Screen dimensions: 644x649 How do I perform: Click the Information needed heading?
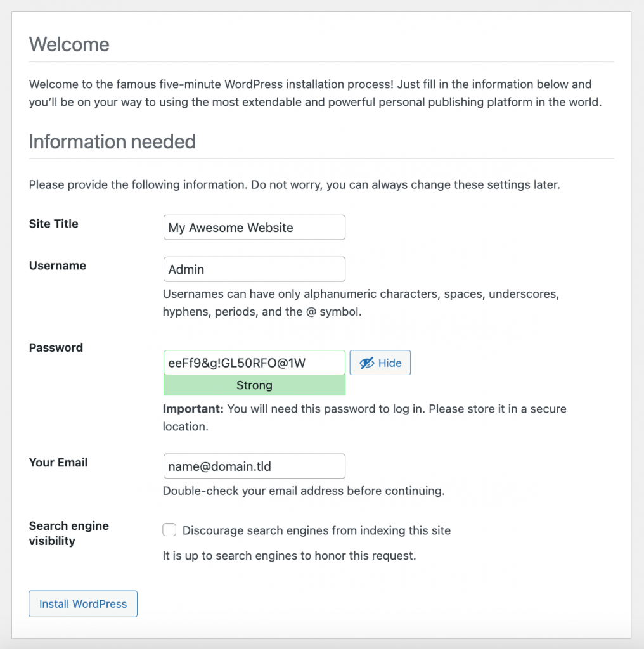tap(112, 141)
